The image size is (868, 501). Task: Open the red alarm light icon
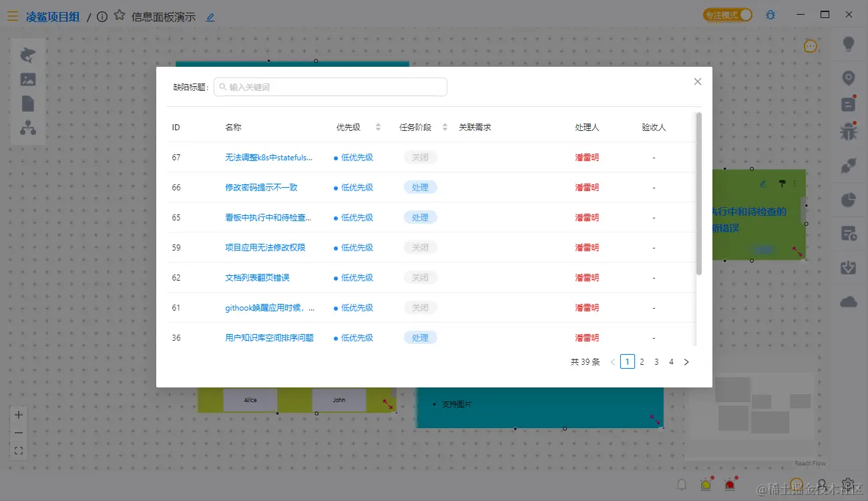coord(730,484)
